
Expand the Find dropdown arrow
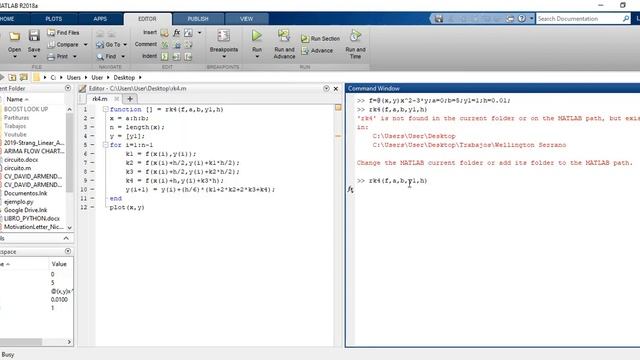point(123,56)
